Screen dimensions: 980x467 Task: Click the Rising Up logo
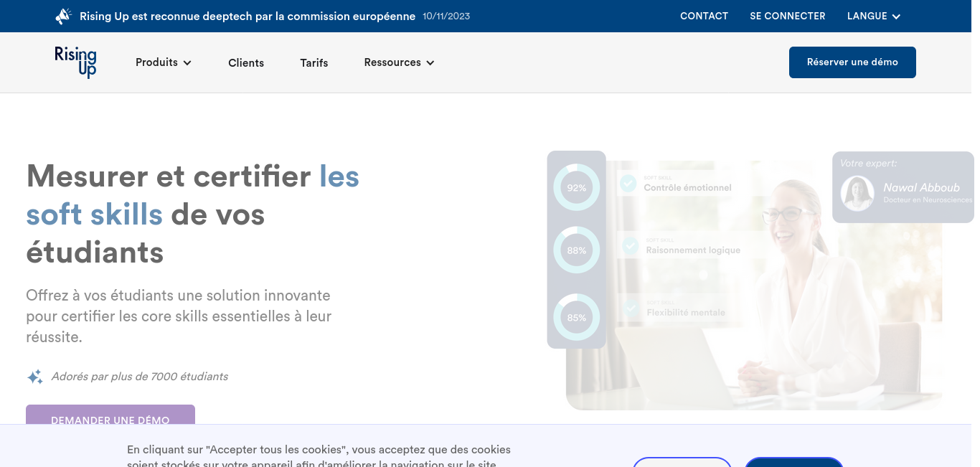[75, 62]
